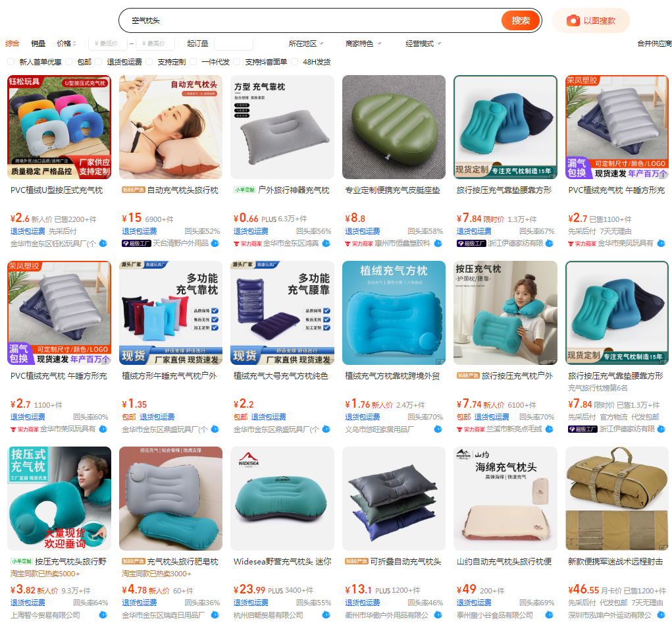
Task: Tick the 包邮 free shipping checkbox
Action: (x=69, y=62)
